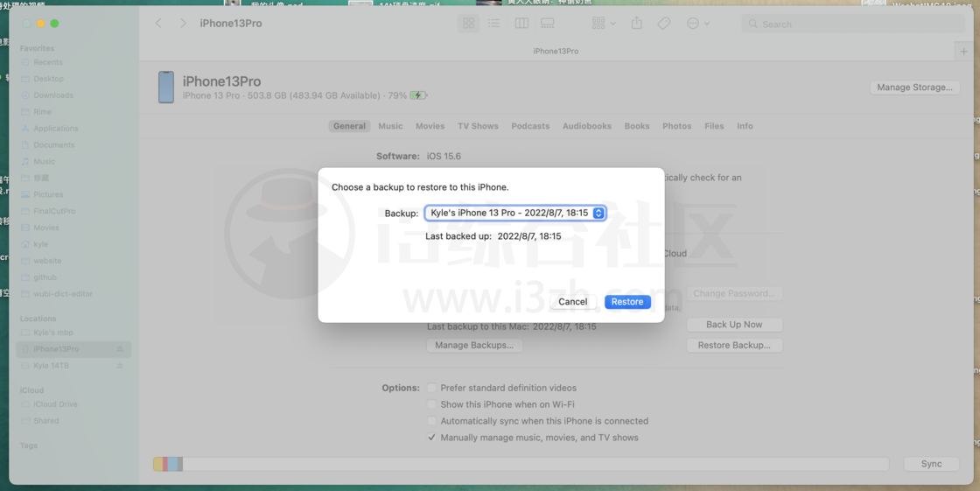The height and width of the screenshot is (491, 980).
Task: Switch to the Info tab
Action: [x=745, y=126]
